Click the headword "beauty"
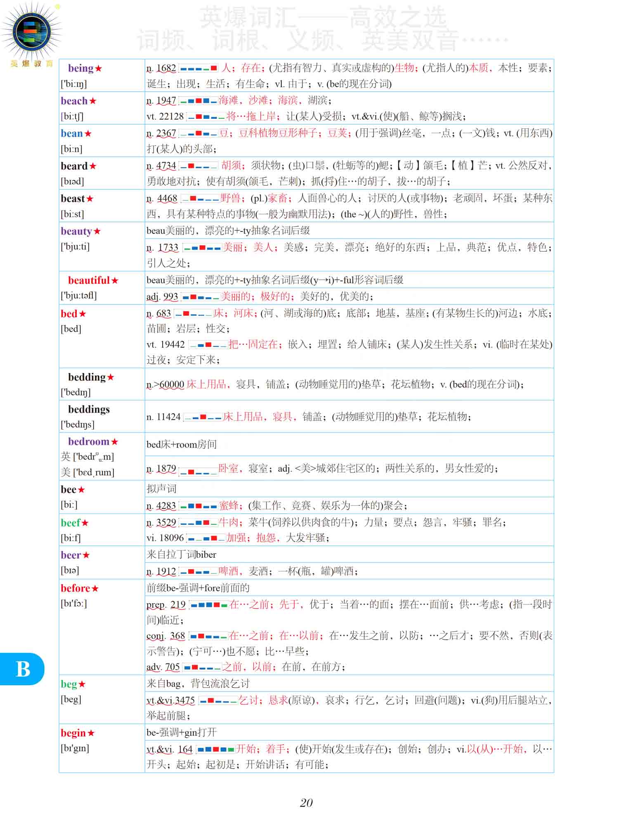Viewport: 619px width, 840px height. (76, 231)
